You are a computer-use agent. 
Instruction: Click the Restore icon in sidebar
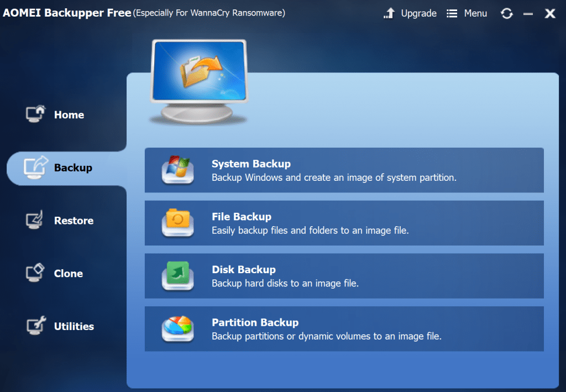point(35,220)
